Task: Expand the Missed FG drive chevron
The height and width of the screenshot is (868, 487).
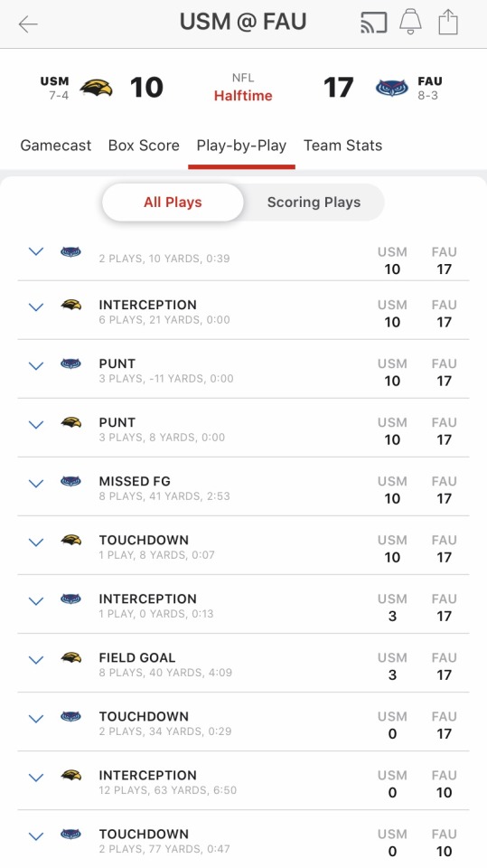Action: click(36, 484)
